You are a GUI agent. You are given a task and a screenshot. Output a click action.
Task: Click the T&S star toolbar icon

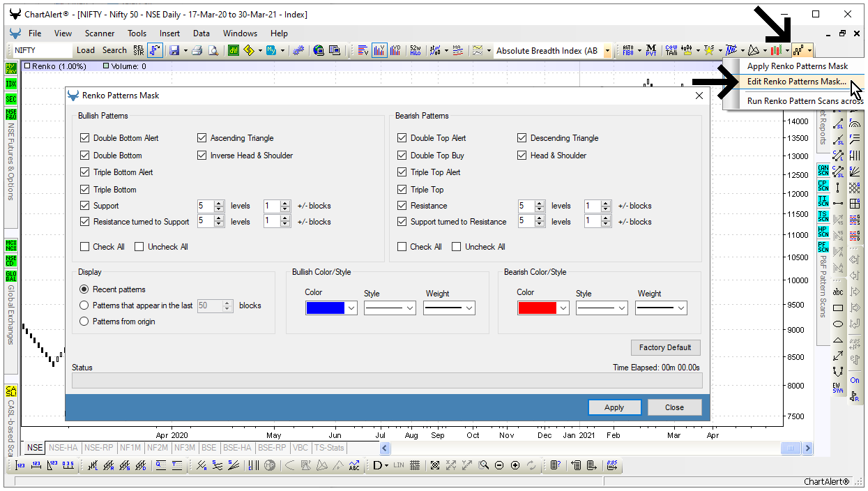click(x=709, y=50)
